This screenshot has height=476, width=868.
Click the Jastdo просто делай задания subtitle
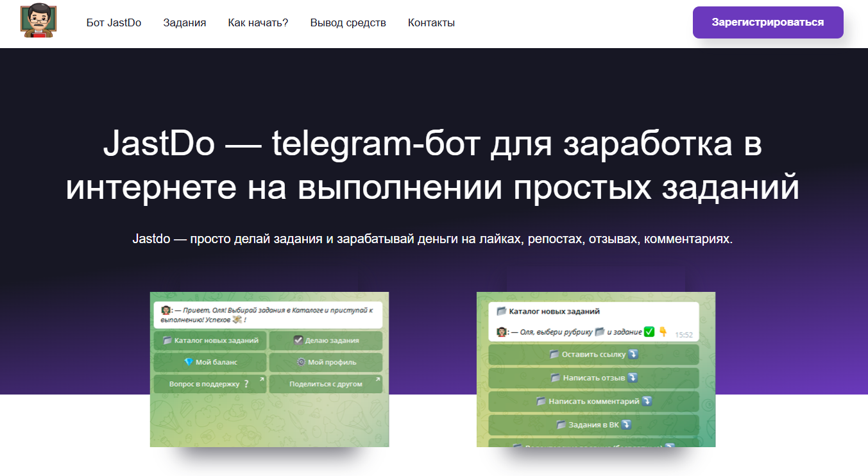[432, 239]
